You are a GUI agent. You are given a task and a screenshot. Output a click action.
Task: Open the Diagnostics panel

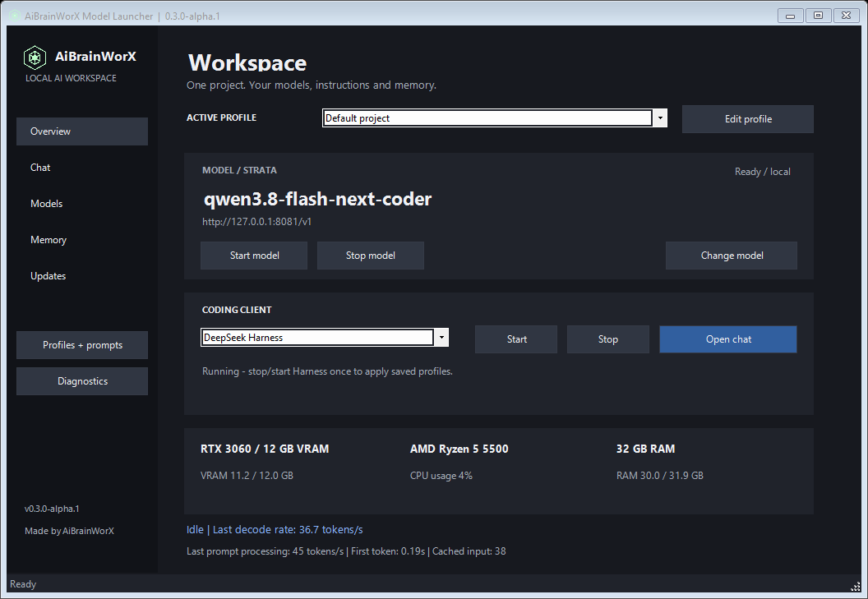(x=82, y=381)
